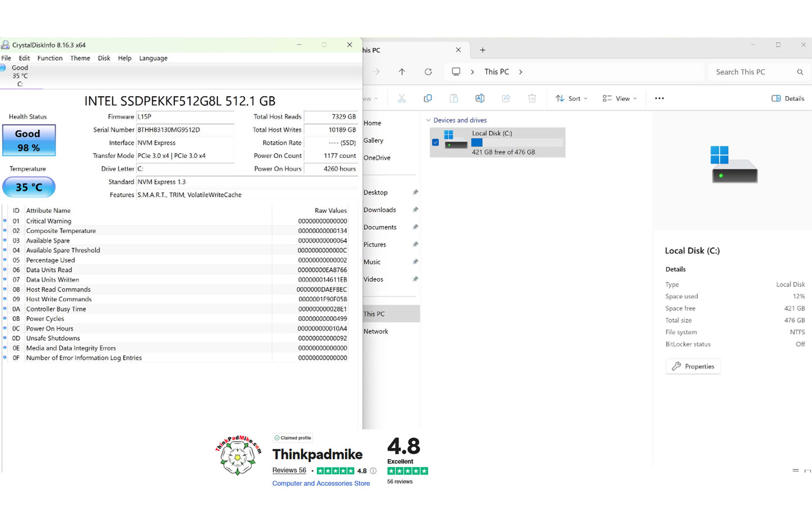Open the Function menu in CrystalDiskInfo
812x510 pixels.
[x=50, y=58]
